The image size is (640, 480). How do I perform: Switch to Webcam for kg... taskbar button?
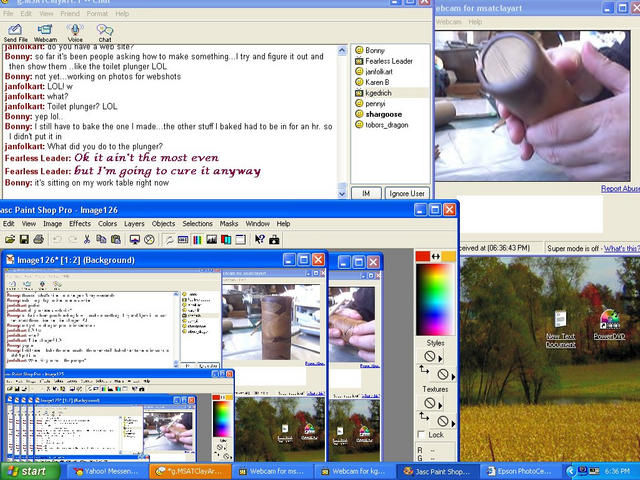[x=355, y=471]
